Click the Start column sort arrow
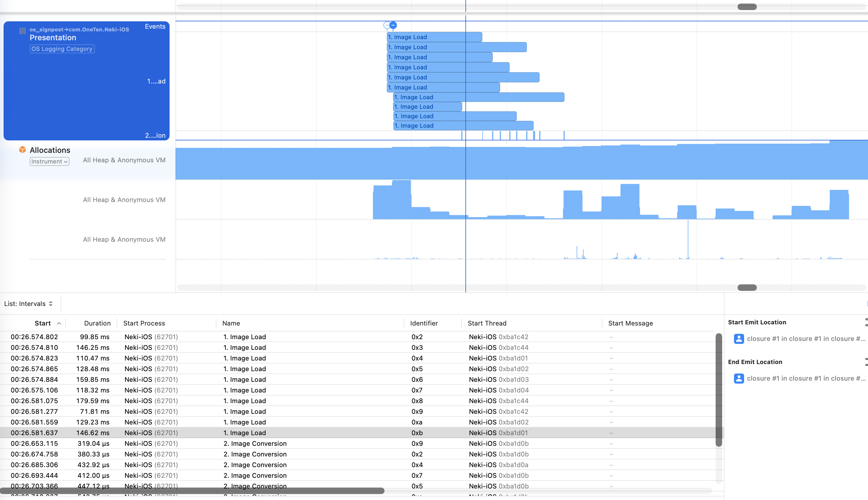868x500 pixels. coord(59,323)
